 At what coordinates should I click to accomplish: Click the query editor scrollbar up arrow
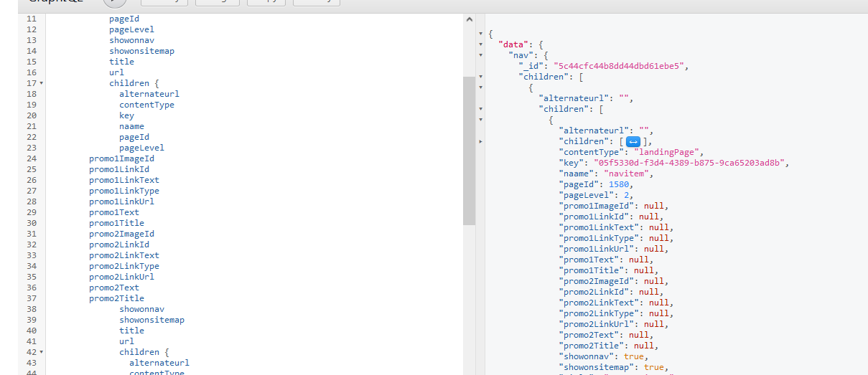(470, 19)
